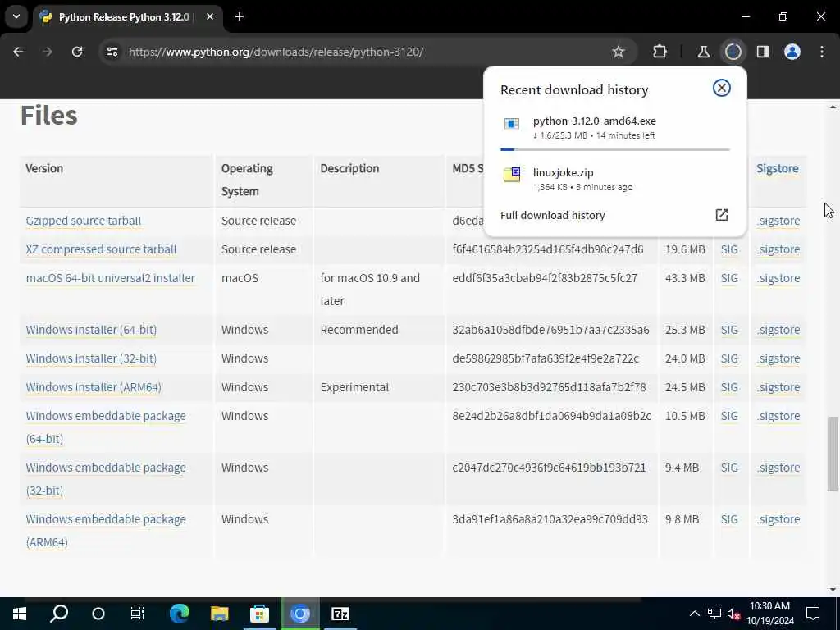Show hidden system tray icons

point(694,614)
